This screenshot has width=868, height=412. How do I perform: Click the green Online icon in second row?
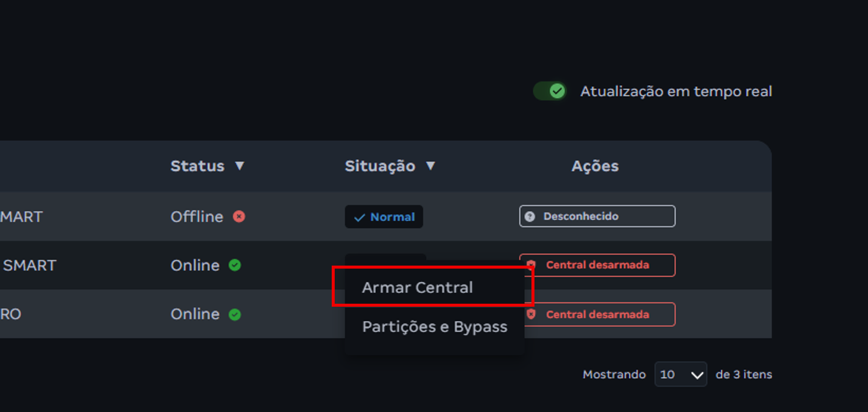[x=235, y=265]
